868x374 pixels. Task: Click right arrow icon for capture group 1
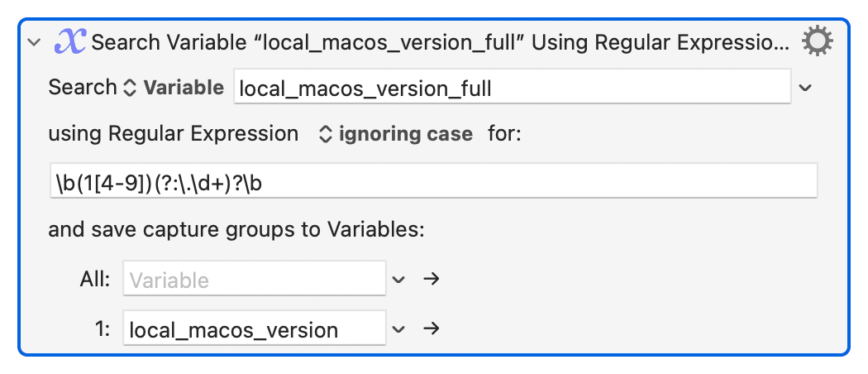[432, 328]
